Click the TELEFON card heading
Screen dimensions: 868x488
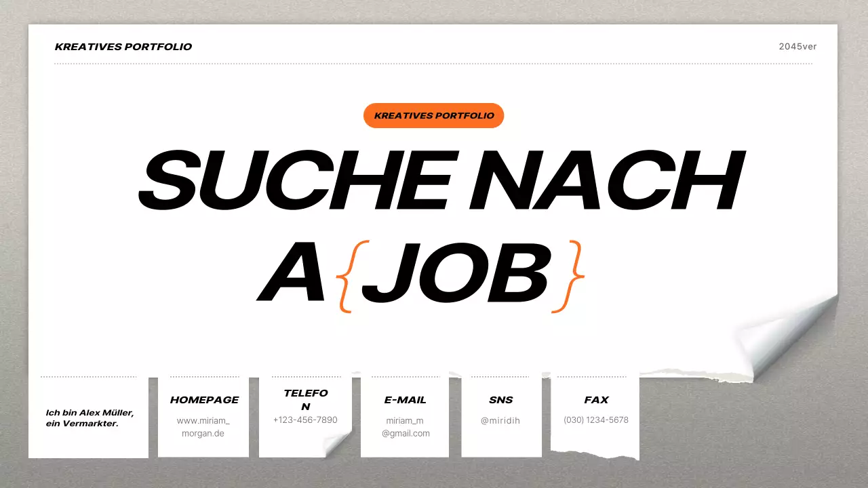(307, 399)
